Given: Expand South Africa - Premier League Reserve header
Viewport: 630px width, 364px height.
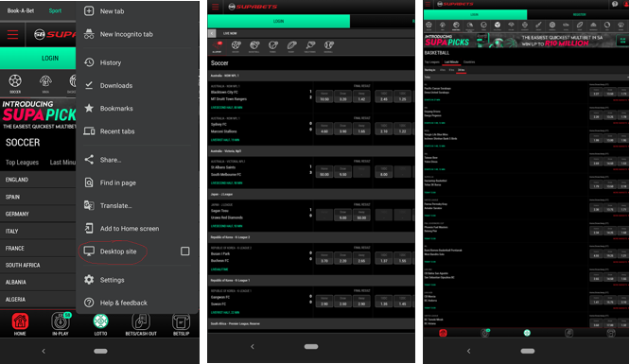Looking at the screenshot, I should tap(310, 323).
